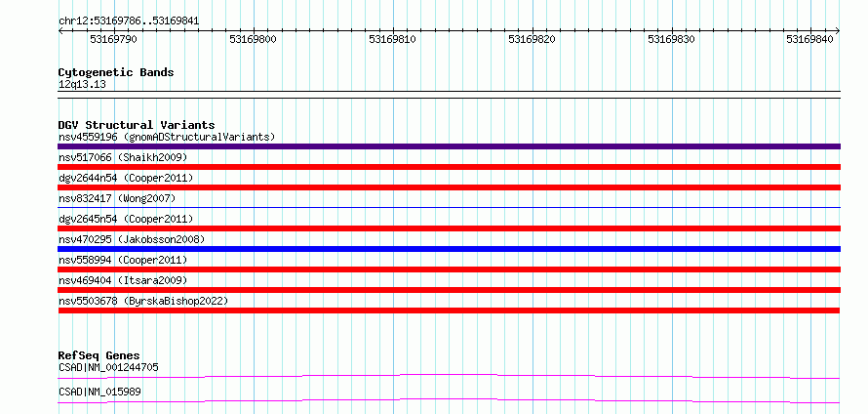Select the 12q13.13 band label
This screenshot has width=868, height=414.
82,85
